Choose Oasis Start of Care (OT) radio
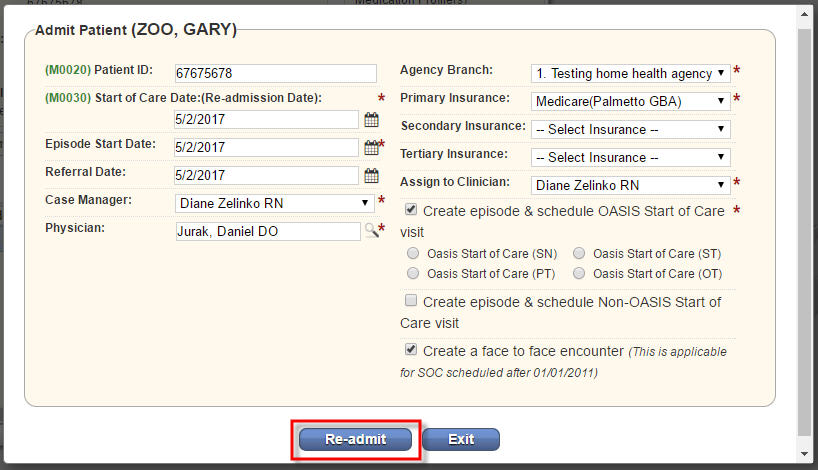This screenshot has height=470, width=818. 579,273
